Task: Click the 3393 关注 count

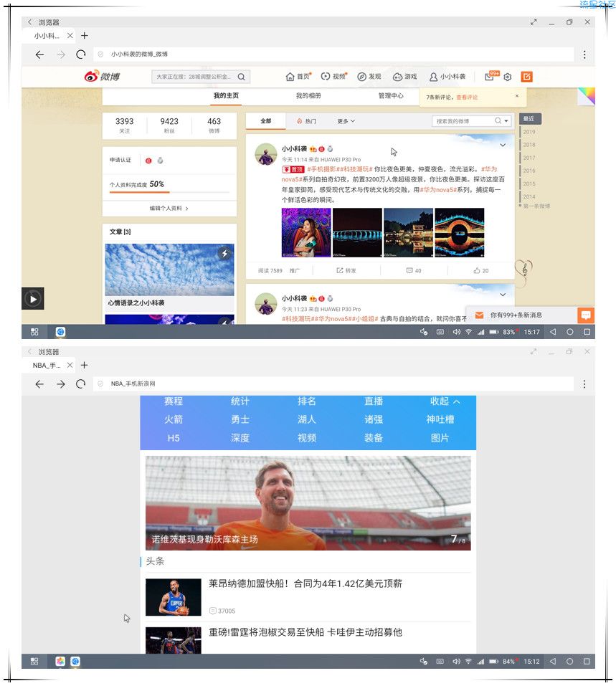Action: tap(124, 125)
